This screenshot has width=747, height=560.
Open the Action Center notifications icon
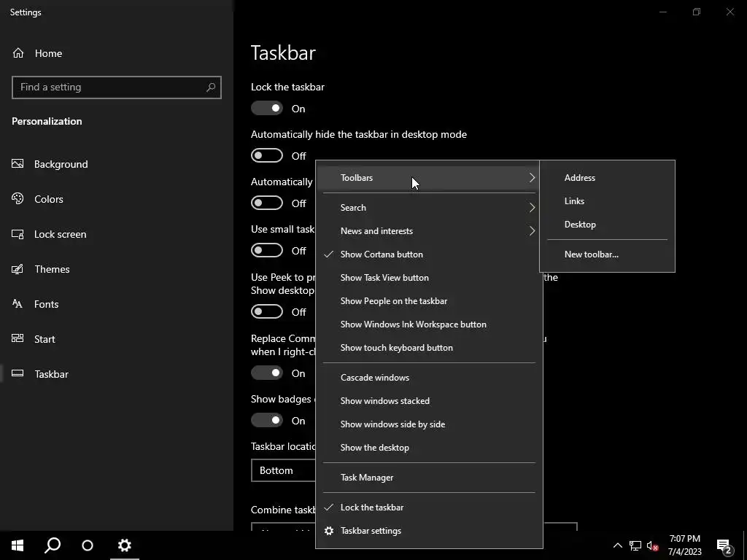[x=724, y=546]
